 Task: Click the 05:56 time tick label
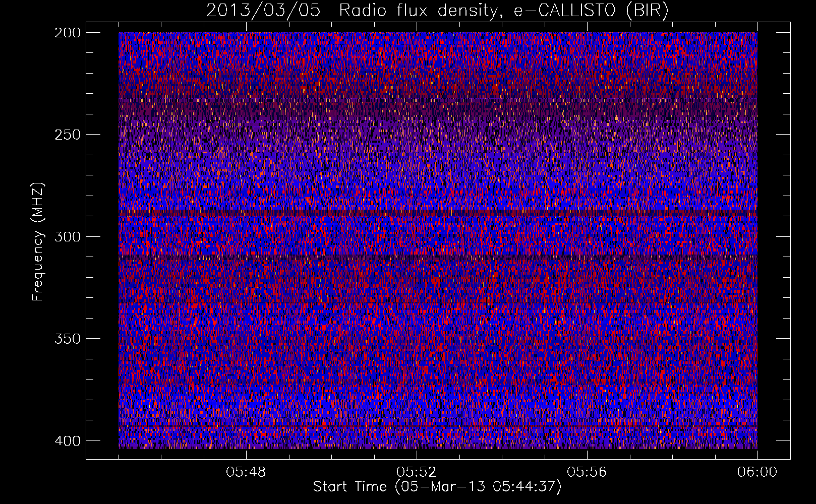click(x=587, y=472)
